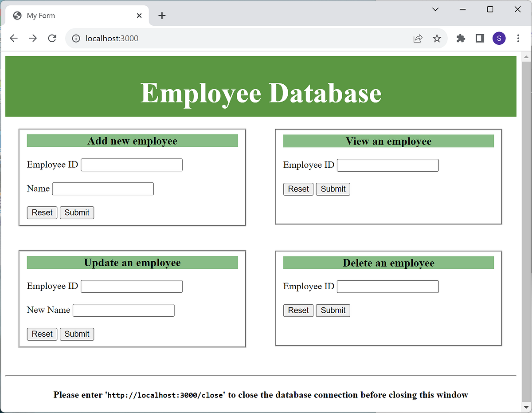Screen dimensions: 532x413
Task: Click the share icon in the toolbar
Action: coord(418,38)
